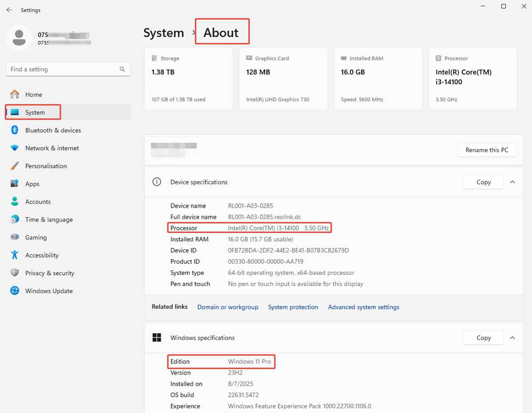
Task: Click the Gaming controller icon
Action: (15, 237)
